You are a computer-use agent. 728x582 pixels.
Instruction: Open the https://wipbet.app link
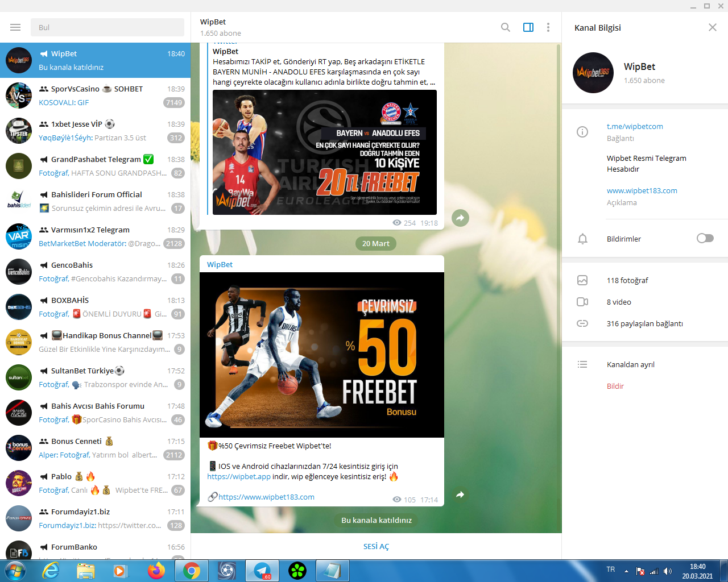pyautogui.click(x=239, y=476)
